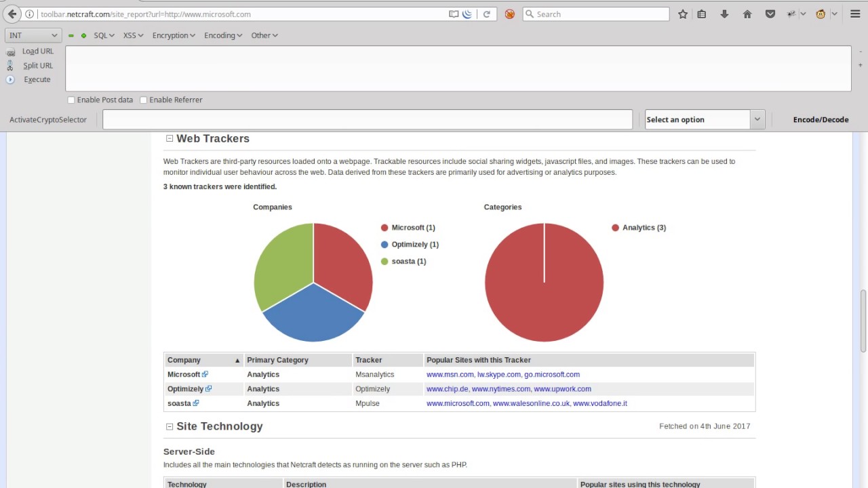Expand dropdown arrow next to monkey icon
Image resolution: width=868 pixels, height=488 pixels.
[x=834, y=14]
